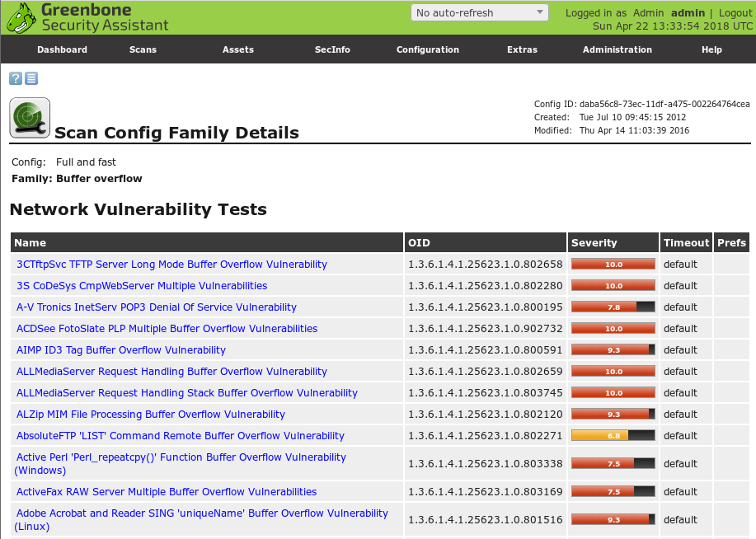Select OID 1.3.6.1.4.1.25623.1.0.800591
Viewport: 756px width, 539px height.
click(486, 350)
